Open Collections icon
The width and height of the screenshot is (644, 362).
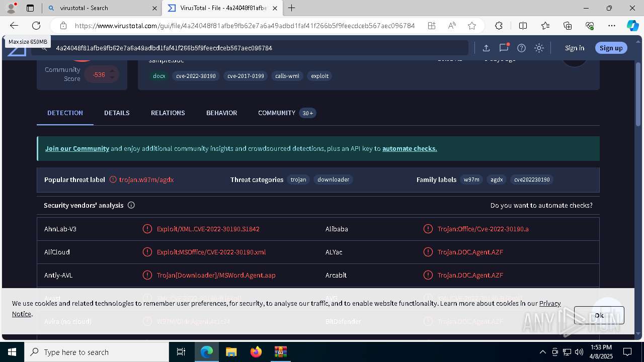click(x=568, y=26)
